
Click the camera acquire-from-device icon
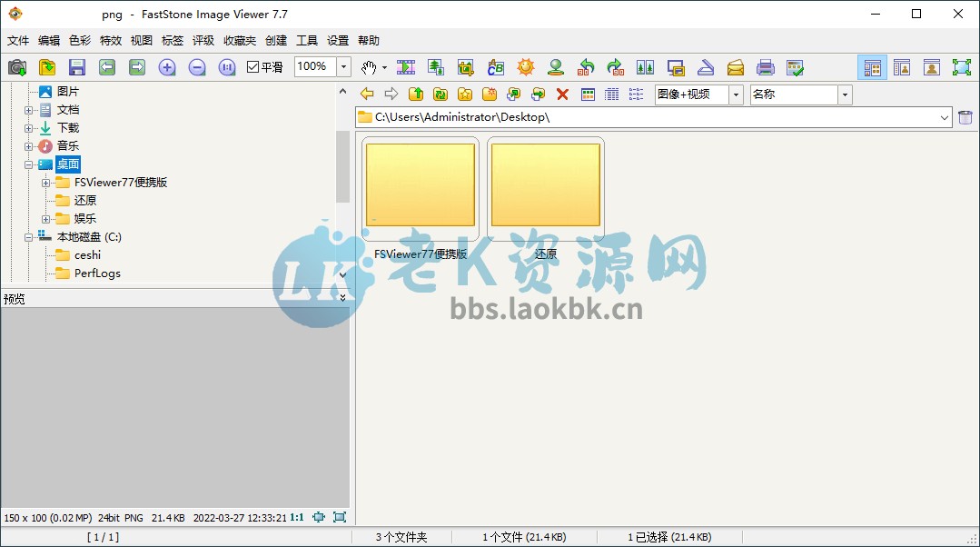click(x=17, y=67)
